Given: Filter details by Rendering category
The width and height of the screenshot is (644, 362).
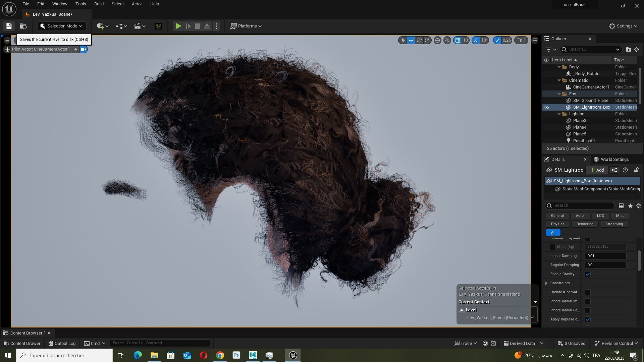Looking at the screenshot, I should click(x=585, y=224).
